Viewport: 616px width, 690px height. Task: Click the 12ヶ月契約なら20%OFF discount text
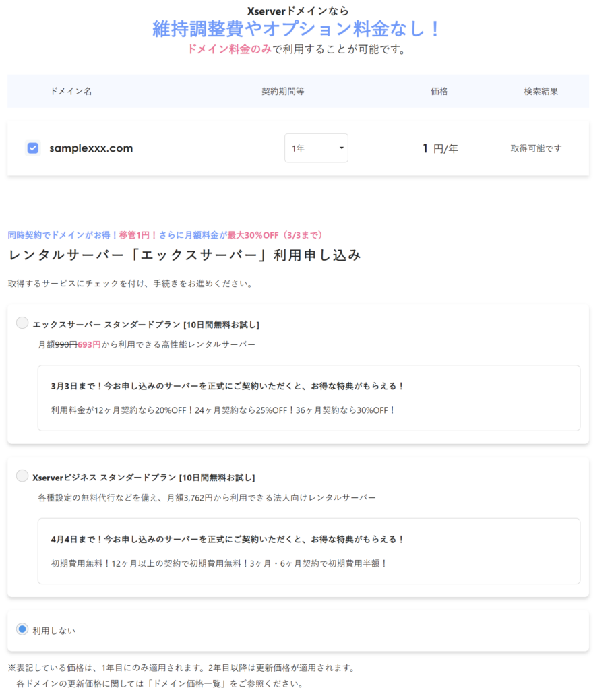[x=223, y=410]
